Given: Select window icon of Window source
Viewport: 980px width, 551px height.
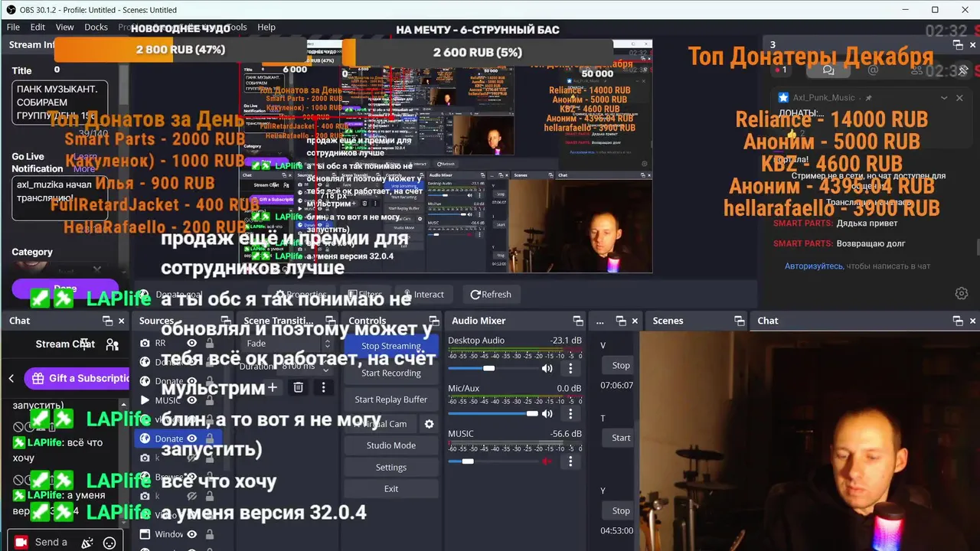Looking at the screenshot, I should click(145, 534).
